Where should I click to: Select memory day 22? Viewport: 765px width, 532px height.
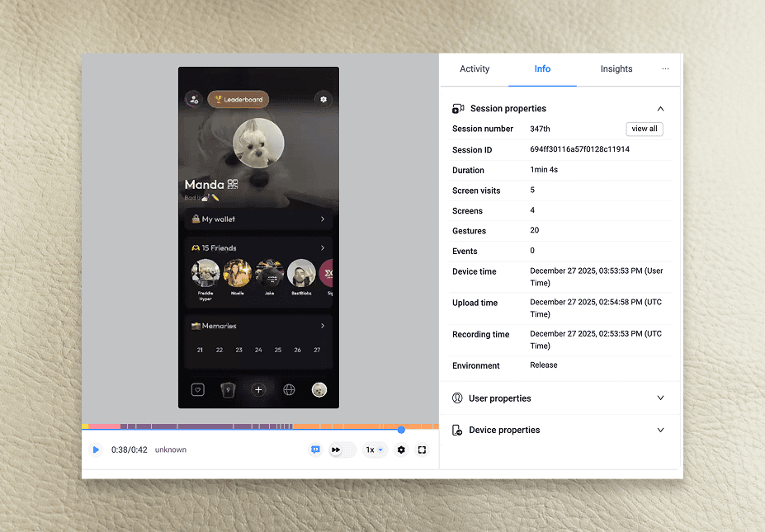(x=220, y=350)
